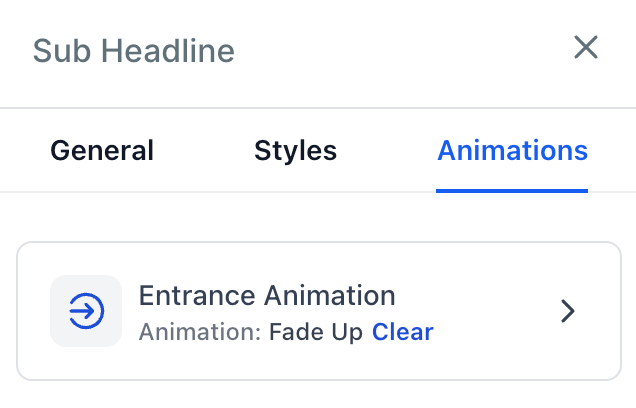Viewport: 636px width, 408px height.
Task: Go to General settings tab
Action: pos(102,151)
